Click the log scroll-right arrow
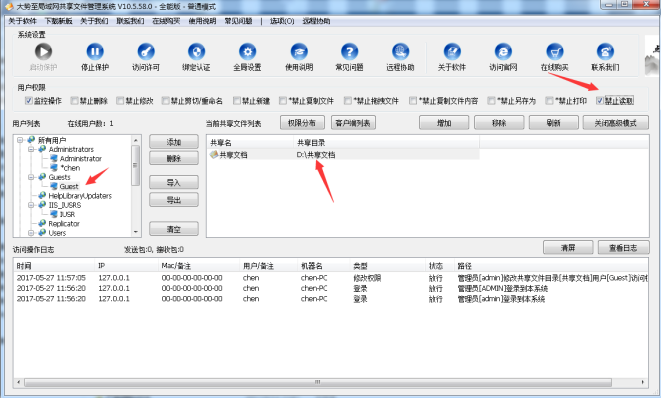The height and width of the screenshot is (398, 661). pyautogui.click(x=643, y=382)
